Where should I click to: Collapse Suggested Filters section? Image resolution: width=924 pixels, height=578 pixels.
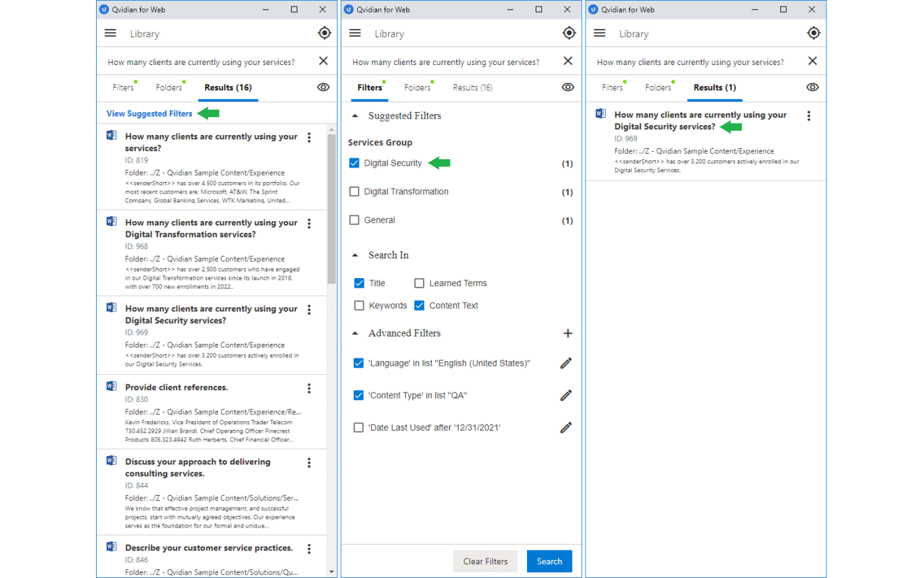(x=354, y=116)
